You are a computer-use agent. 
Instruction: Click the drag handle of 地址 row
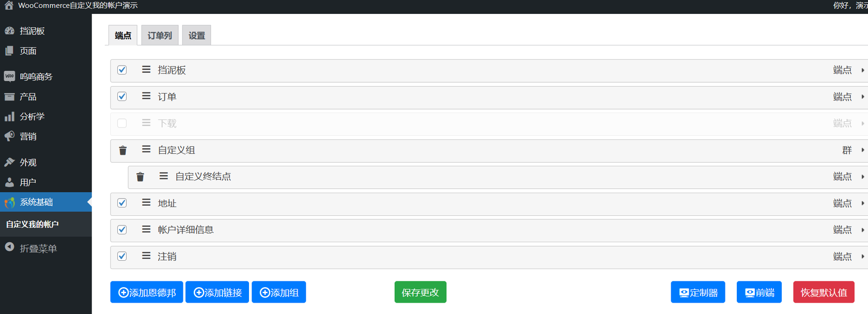(146, 202)
